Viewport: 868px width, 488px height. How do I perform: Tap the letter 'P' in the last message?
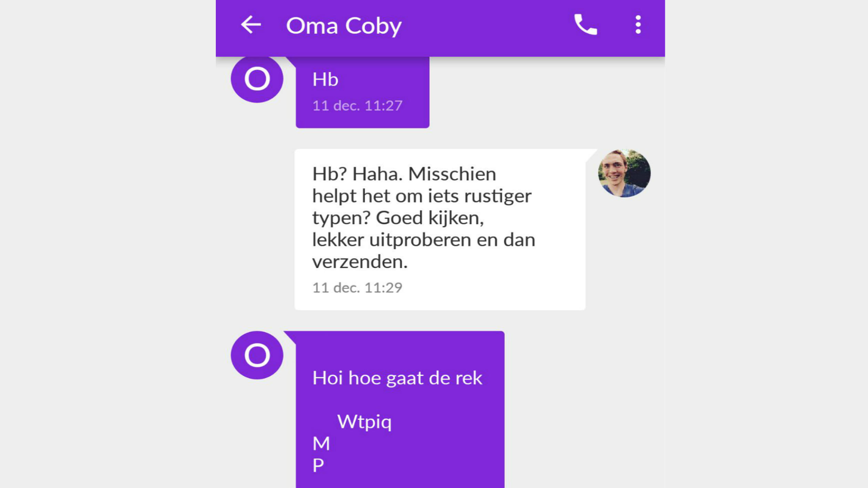(x=318, y=465)
